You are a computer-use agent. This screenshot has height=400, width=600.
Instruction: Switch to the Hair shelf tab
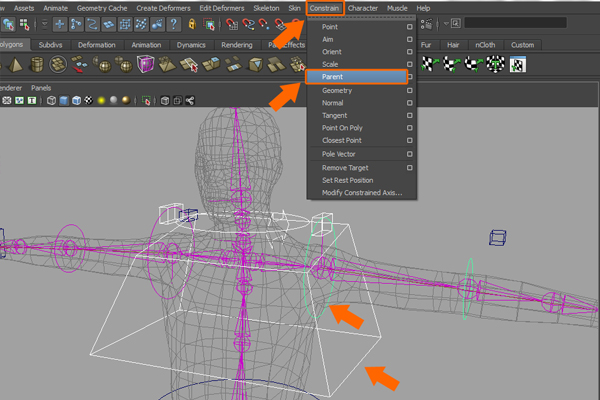(453, 45)
